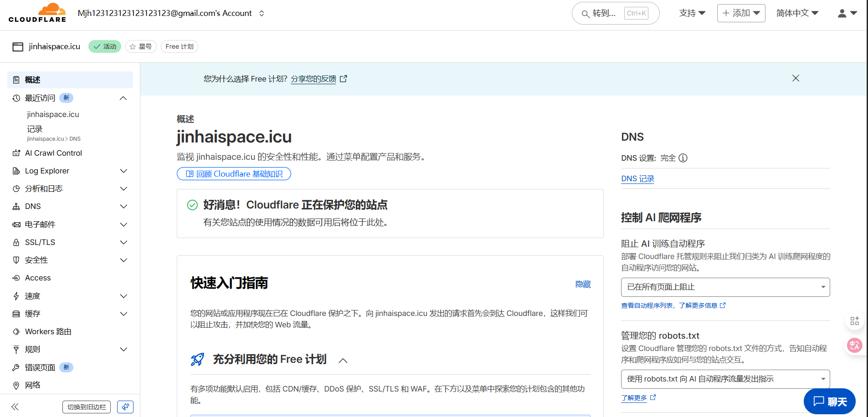Click the DNS settings info icon

(x=683, y=158)
